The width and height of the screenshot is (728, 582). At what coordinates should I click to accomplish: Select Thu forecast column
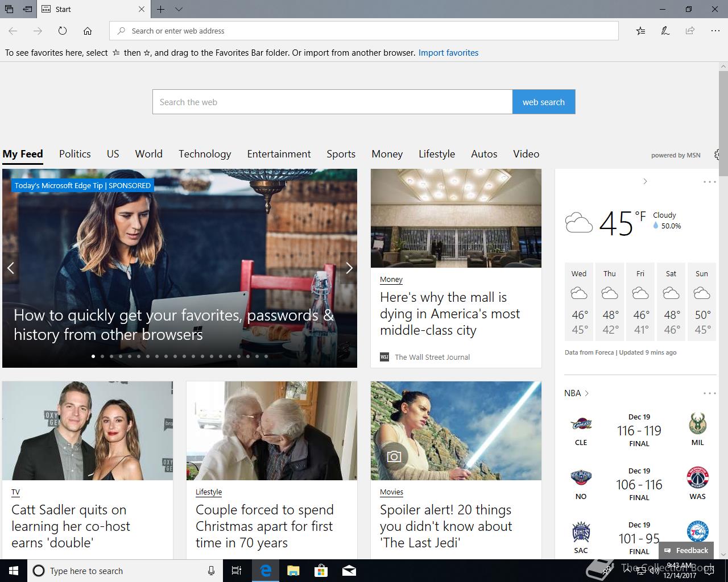click(x=610, y=302)
